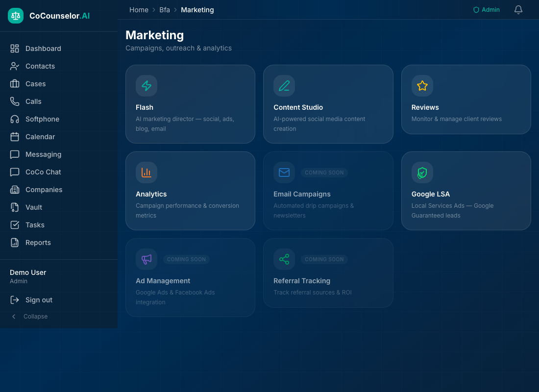Click the Vault file icon
This screenshot has width=539, height=392.
coord(14,207)
